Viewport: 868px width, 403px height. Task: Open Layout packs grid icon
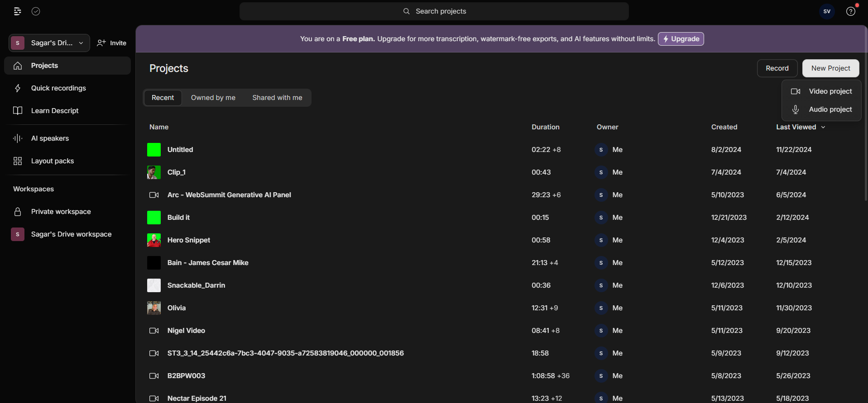coord(18,161)
